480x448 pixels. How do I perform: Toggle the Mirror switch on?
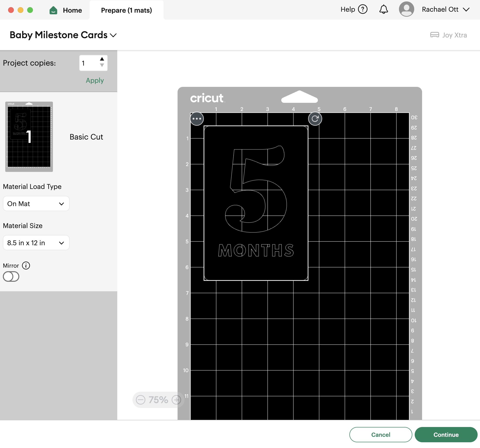click(11, 276)
